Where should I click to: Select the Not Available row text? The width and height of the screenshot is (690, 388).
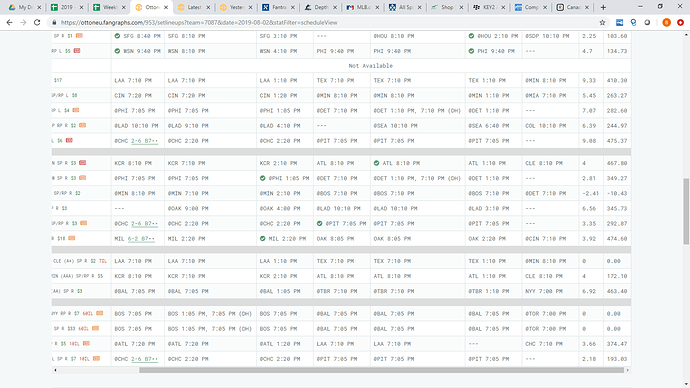pyautogui.click(x=371, y=66)
